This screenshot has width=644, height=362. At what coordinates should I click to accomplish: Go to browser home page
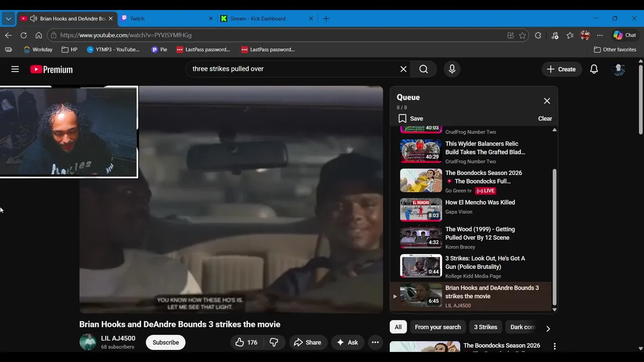click(38, 35)
